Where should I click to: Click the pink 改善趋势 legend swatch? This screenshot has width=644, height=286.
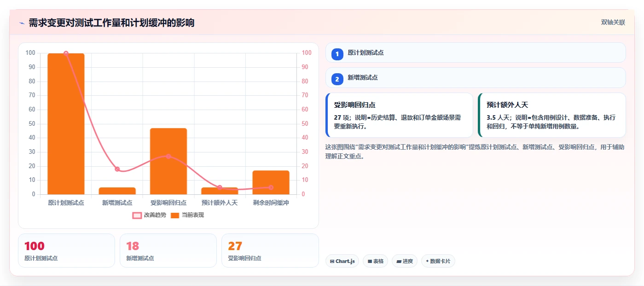137,216
